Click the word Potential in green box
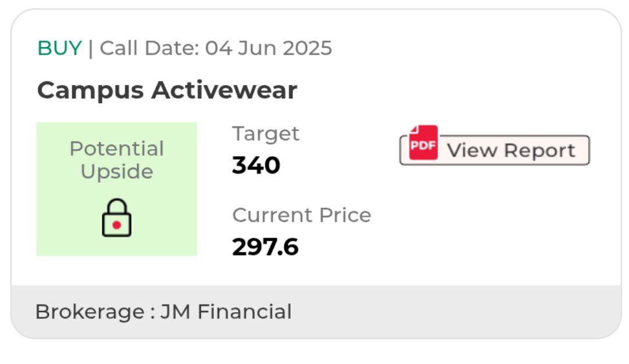629x364 pixels. pyautogui.click(x=116, y=149)
